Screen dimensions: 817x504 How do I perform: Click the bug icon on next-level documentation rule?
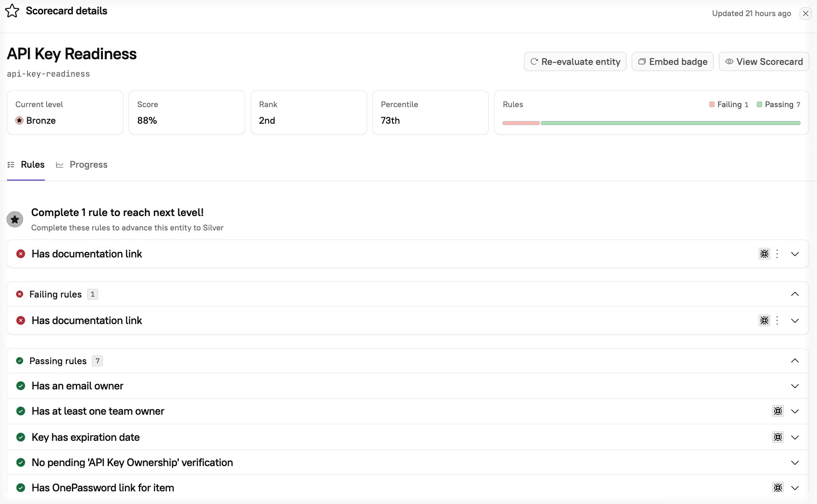coord(764,254)
